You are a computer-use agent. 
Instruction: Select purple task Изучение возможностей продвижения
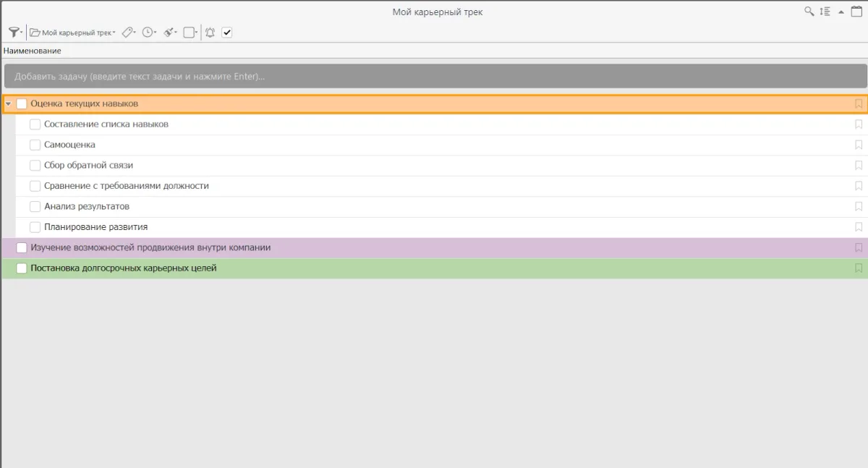click(x=150, y=248)
